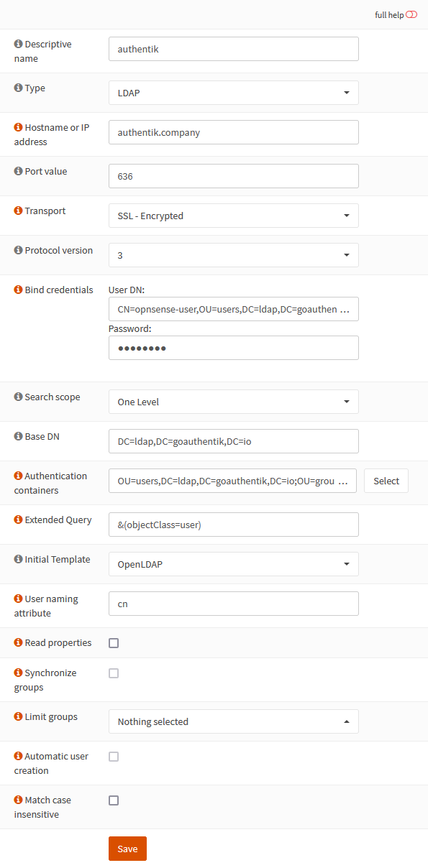Click the info icon beside Descriptive name

coord(18,44)
